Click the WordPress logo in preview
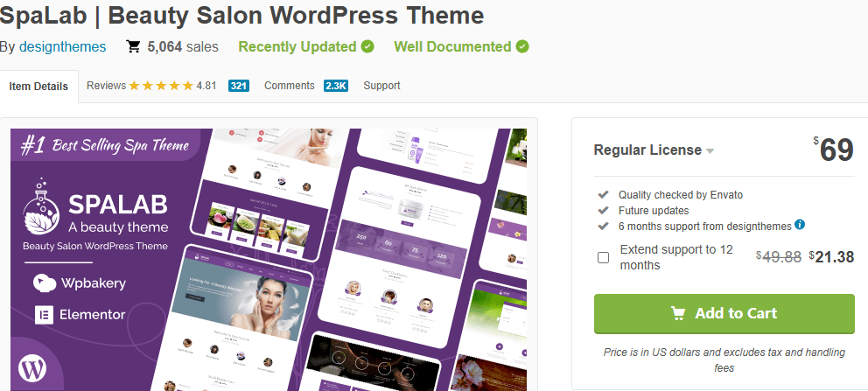Screen dimensions: 868x391 pos(32,367)
